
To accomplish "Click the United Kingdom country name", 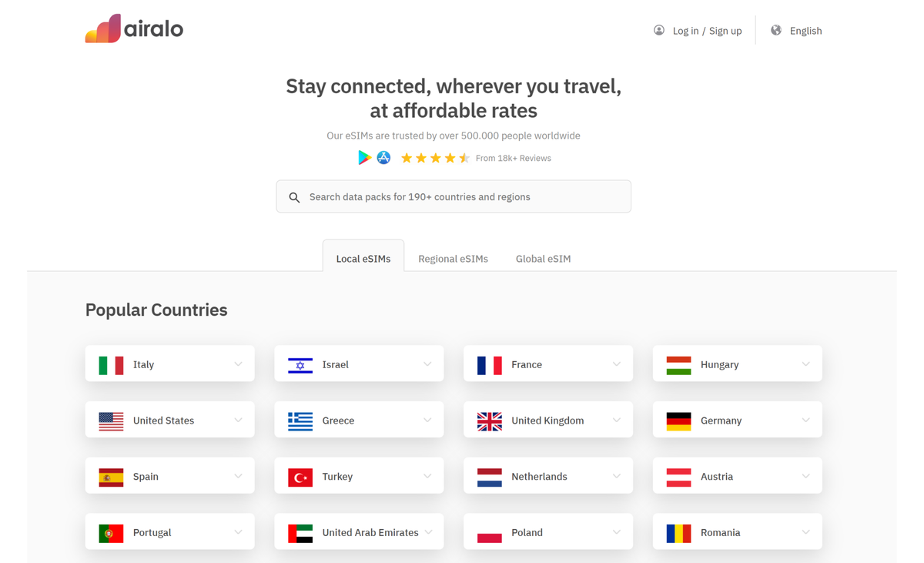I will tap(547, 421).
